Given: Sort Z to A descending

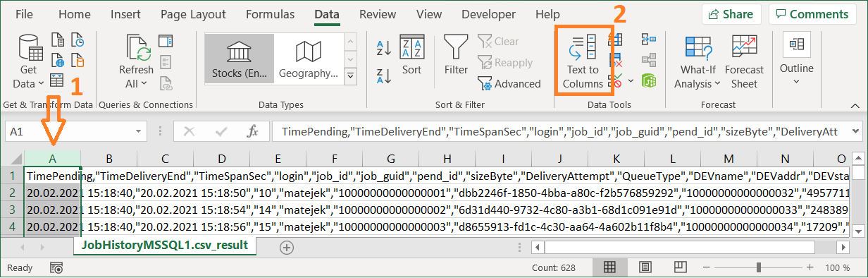Looking at the screenshot, I should (384, 75).
